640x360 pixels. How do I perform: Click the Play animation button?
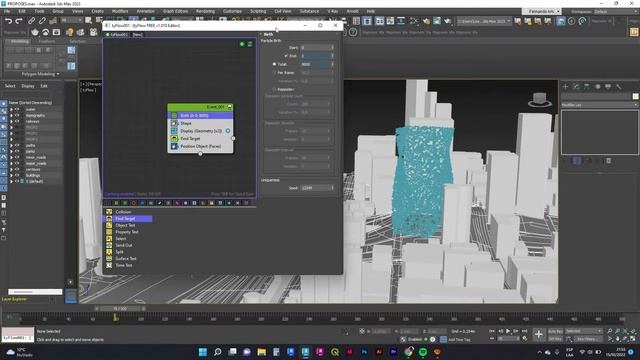[x=508, y=331]
